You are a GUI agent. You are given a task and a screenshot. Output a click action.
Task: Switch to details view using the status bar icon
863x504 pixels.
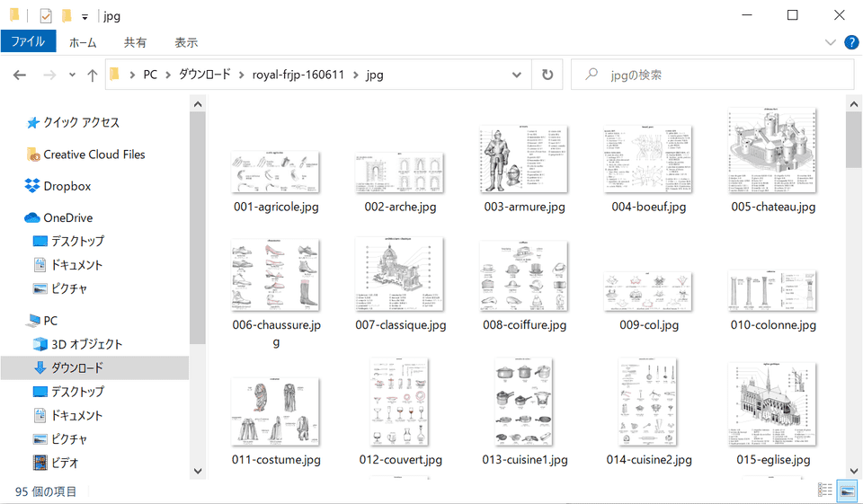pos(825,491)
